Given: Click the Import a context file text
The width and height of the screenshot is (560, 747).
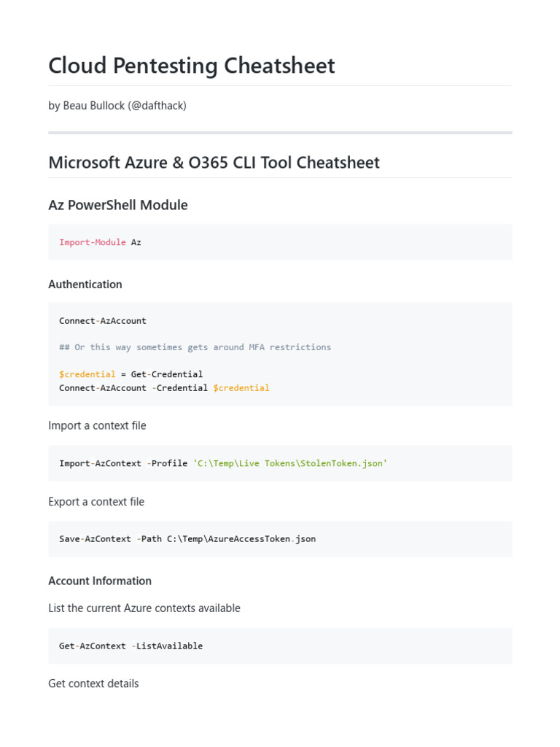Looking at the screenshot, I should tap(97, 425).
